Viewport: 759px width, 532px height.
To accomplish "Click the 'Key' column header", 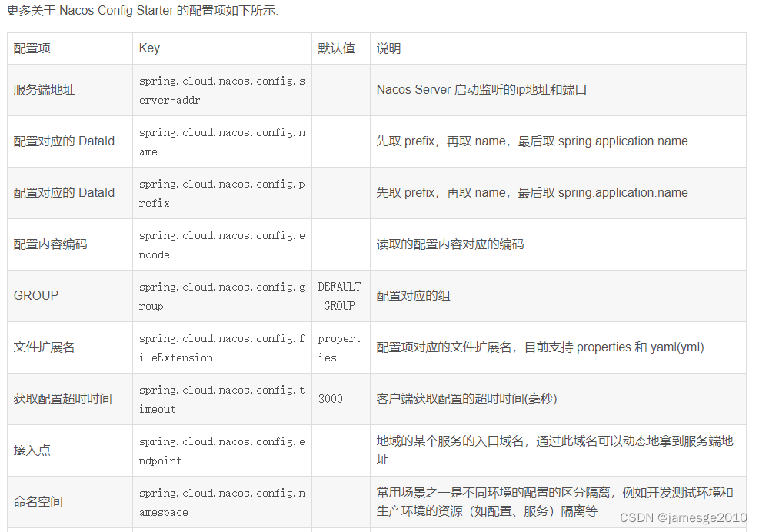I will (x=149, y=48).
